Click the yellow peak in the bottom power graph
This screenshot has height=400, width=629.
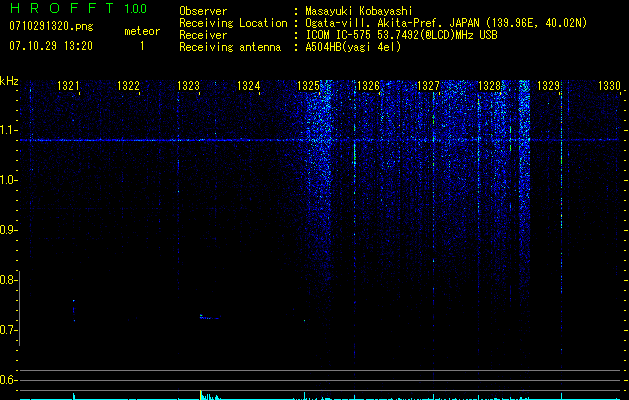coord(201,394)
